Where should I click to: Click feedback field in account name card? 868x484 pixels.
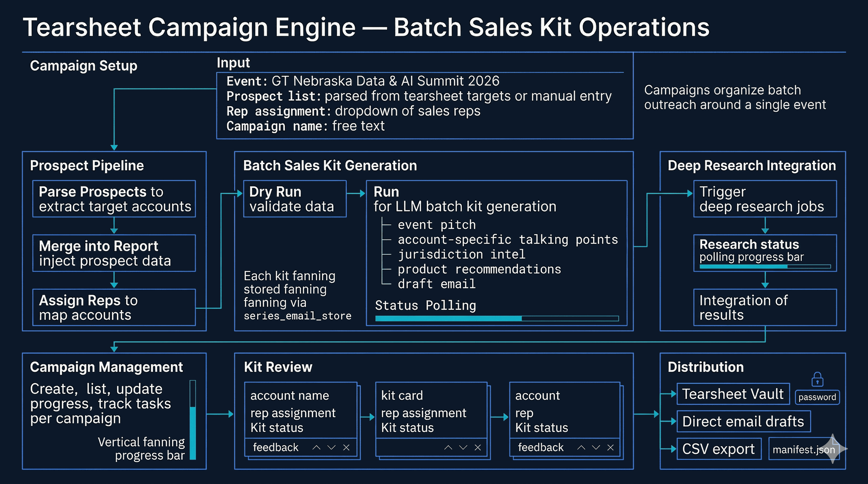tap(276, 447)
